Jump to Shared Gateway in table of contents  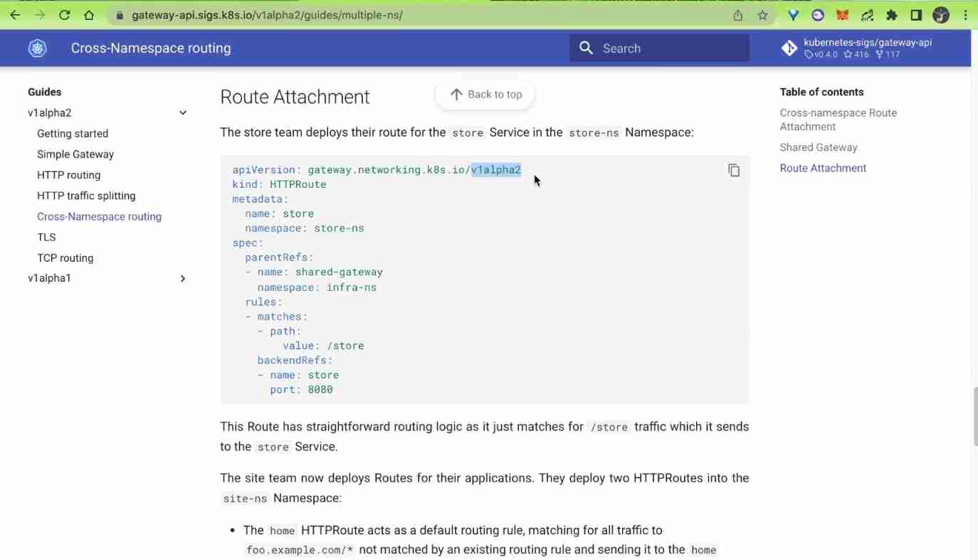[x=818, y=147]
